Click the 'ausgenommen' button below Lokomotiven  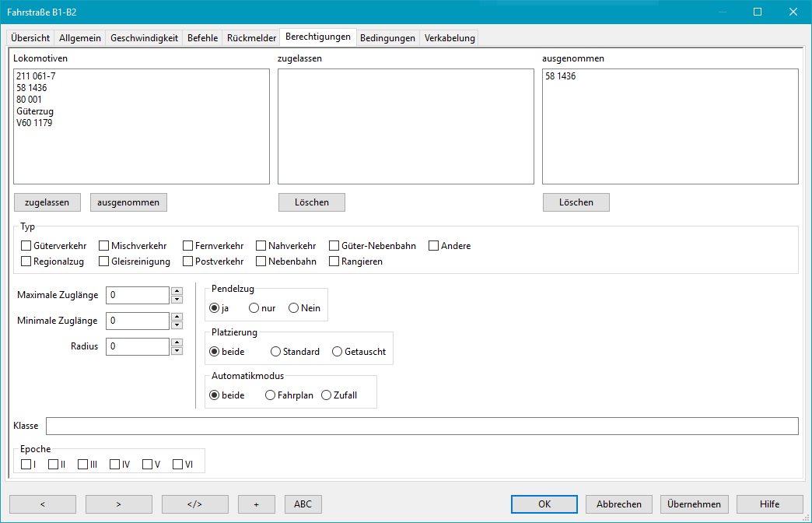[x=128, y=202]
